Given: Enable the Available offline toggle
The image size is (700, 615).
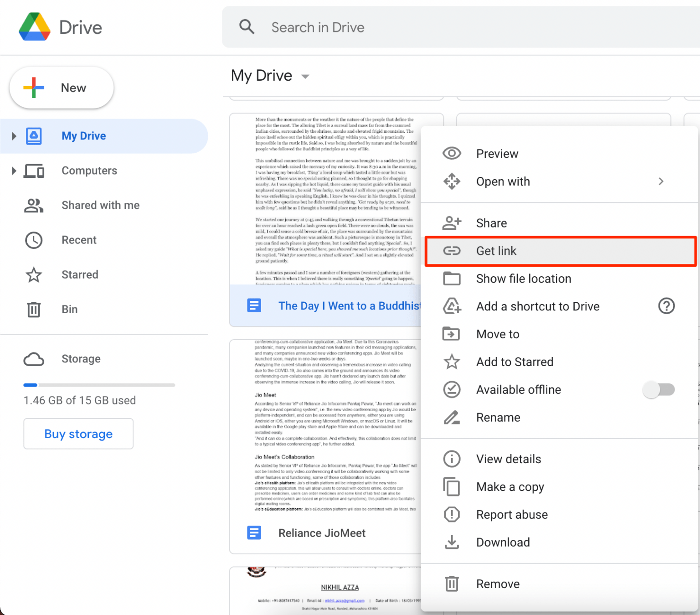Looking at the screenshot, I should point(659,390).
